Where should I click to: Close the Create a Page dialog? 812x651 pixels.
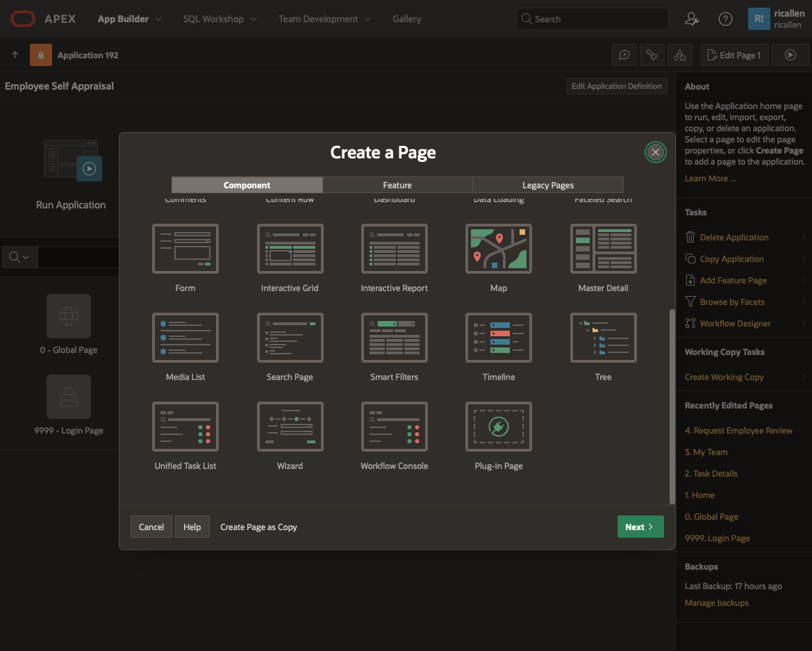point(655,152)
